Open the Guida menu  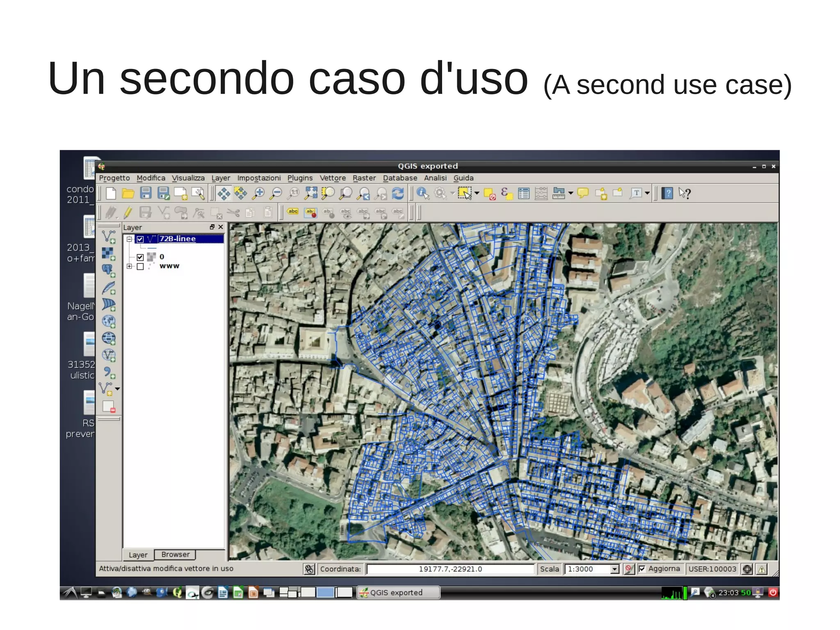coord(463,178)
